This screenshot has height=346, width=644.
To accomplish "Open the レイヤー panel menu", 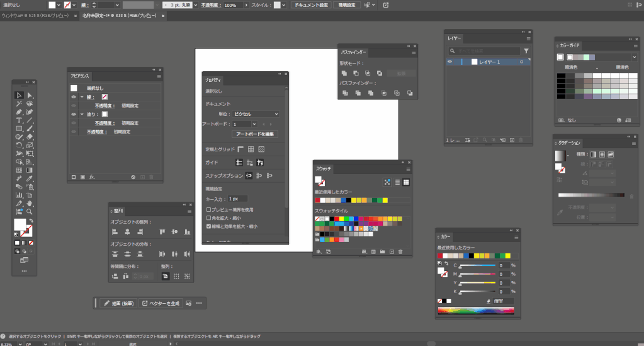I will pyautogui.click(x=528, y=38).
